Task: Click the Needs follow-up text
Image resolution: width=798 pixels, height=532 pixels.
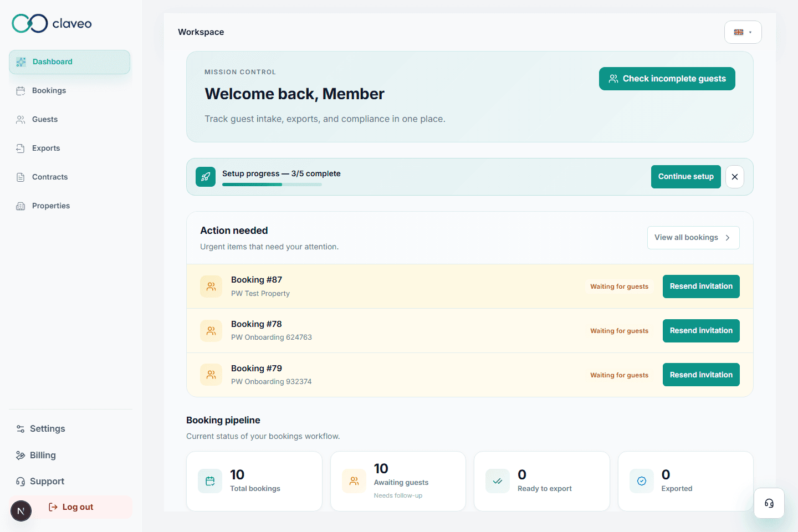Action: 398,495
